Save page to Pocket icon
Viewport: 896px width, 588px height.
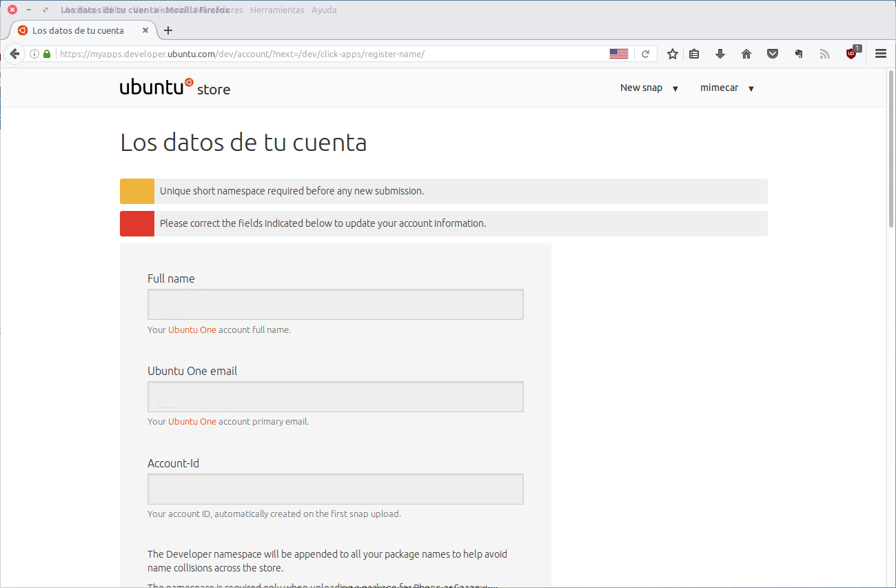(x=773, y=54)
